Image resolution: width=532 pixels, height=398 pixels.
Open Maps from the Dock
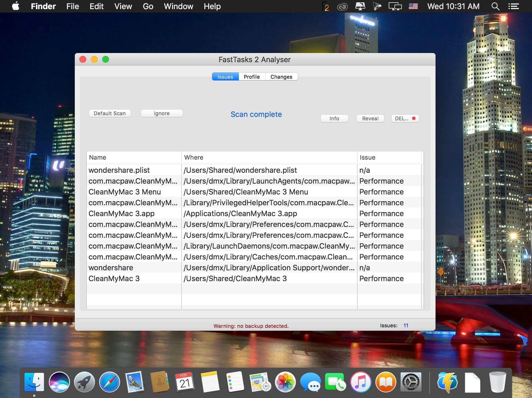click(x=260, y=382)
